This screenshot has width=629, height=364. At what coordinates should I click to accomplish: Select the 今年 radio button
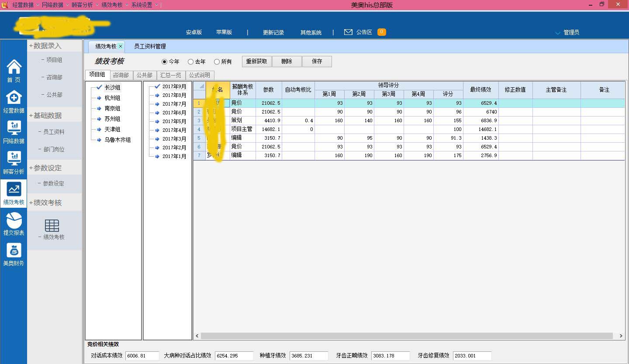pos(165,62)
